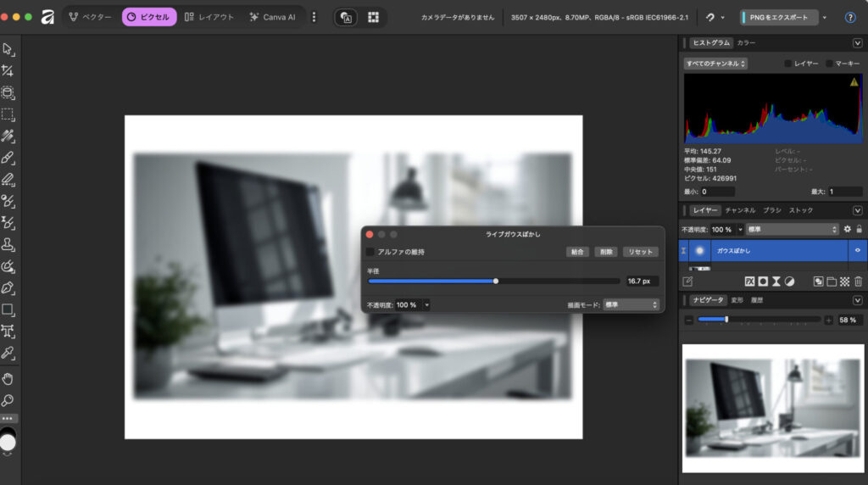Viewport: 868px width, 485px height.
Task: Click the PNGをエクスポート button
Action: 779,17
